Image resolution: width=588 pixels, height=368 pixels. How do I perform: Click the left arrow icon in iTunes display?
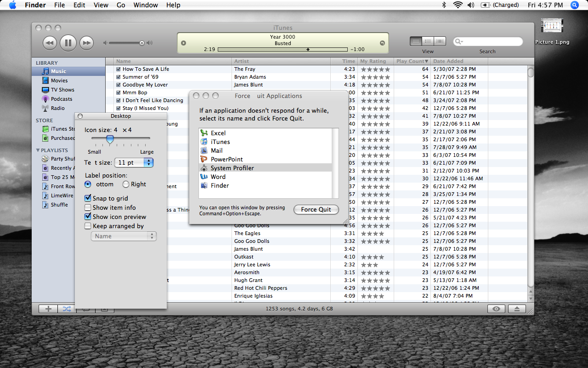(x=184, y=43)
